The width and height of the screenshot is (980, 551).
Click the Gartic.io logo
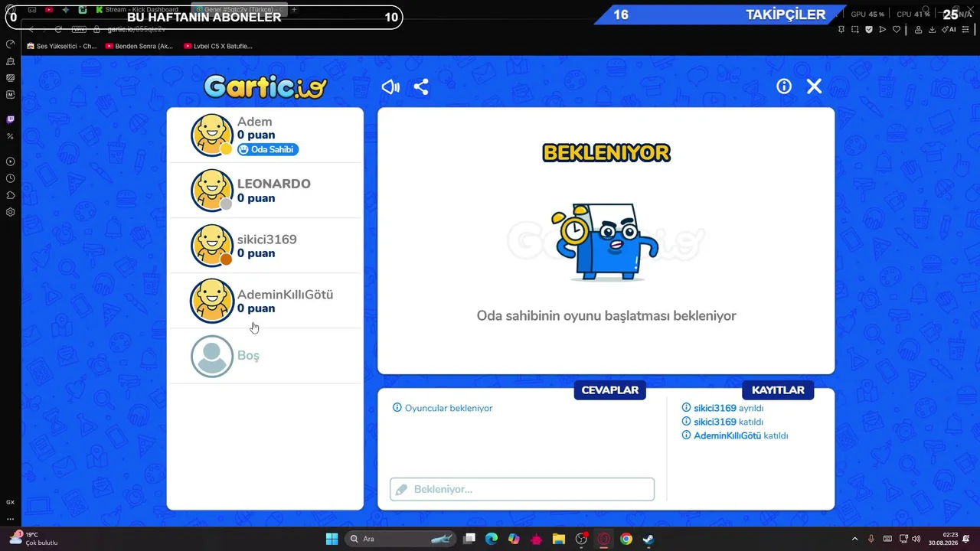pyautogui.click(x=266, y=86)
